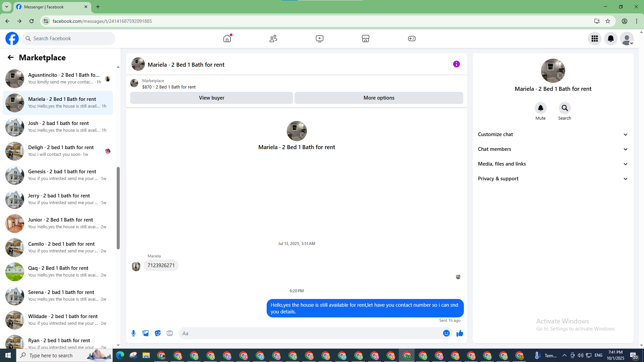The width and height of the screenshot is (644, 362).
Task: Record a voice clip microphone icon
Action: tap(133, 333)
